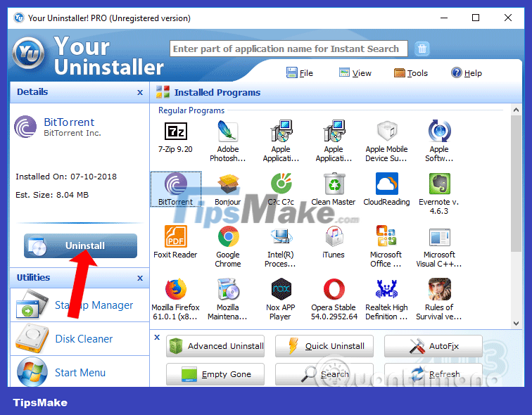Click the Search button in bottom toolbar
Image resolution: width=532 pixels, height=415 pixels.
tap(324, 374)
